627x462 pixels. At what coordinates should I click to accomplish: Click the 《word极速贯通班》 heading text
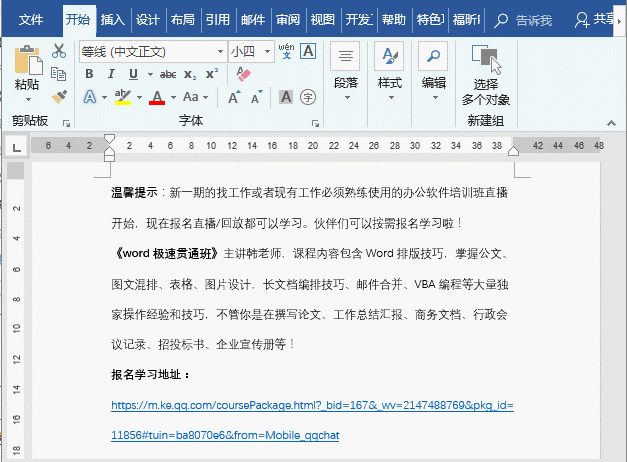coord(166,254)
